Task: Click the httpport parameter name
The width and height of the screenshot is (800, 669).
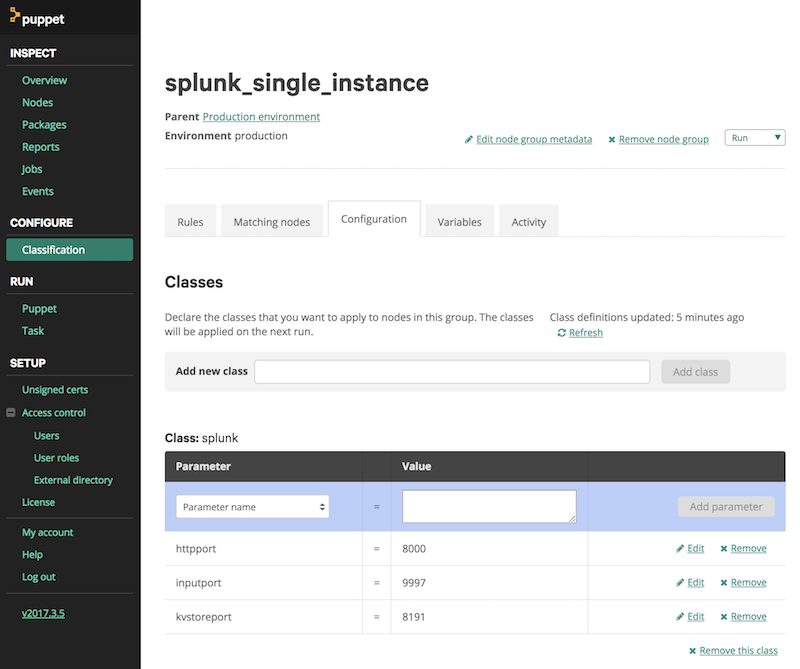Action: 196,549
